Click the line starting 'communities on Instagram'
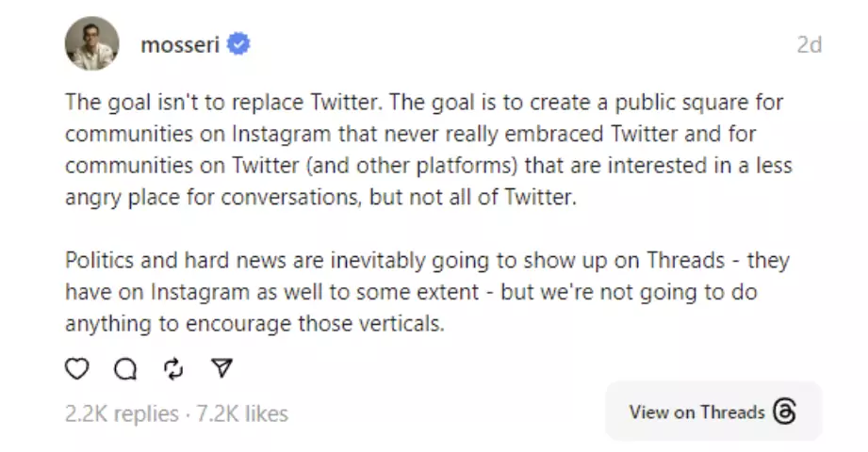Image resolution: width=868 pixels, height=452 pixels. pos(411,134)
